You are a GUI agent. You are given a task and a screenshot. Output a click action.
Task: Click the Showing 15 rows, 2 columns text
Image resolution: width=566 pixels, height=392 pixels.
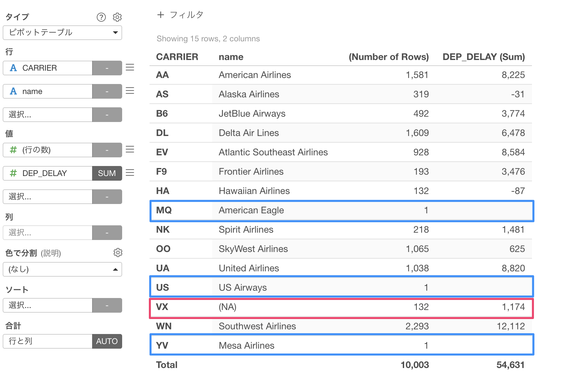point(208,39)
